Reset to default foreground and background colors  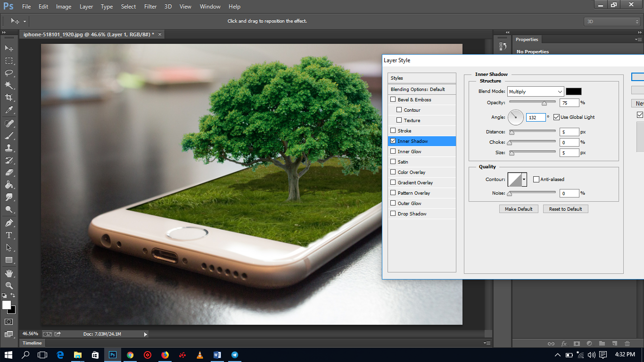click(4, 296)
